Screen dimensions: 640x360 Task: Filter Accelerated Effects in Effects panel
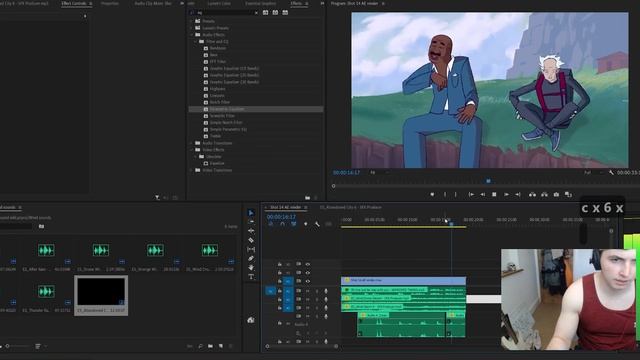click(x=265, y=13)
